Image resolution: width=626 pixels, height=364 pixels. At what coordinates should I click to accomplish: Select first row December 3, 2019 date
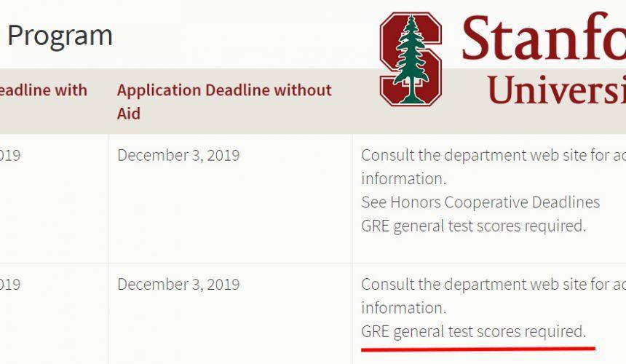click(178, 155)
